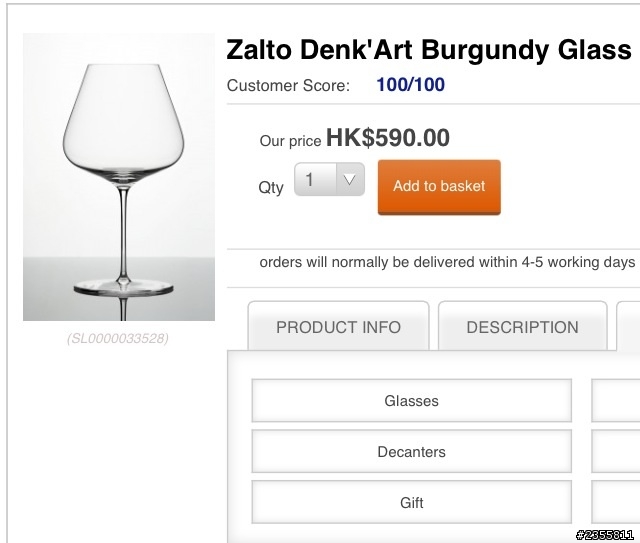
Task: Click the cut-off button right of Glasses
Action: coord(616,401)
